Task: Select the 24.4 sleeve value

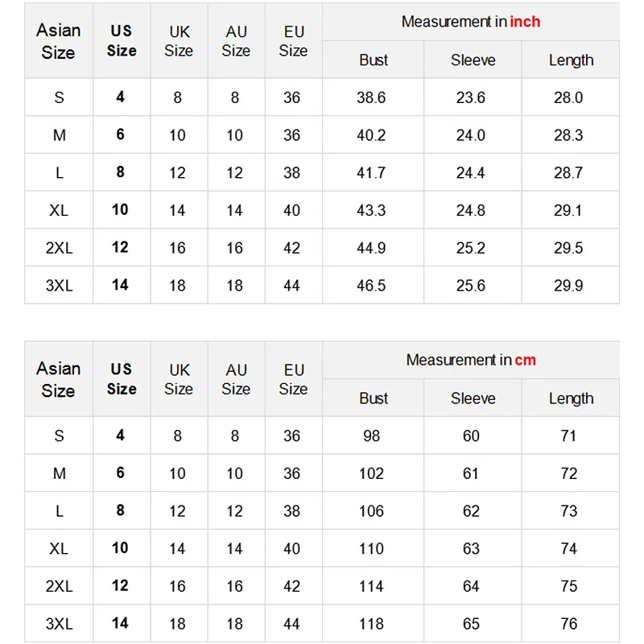Action: point(471,172)
